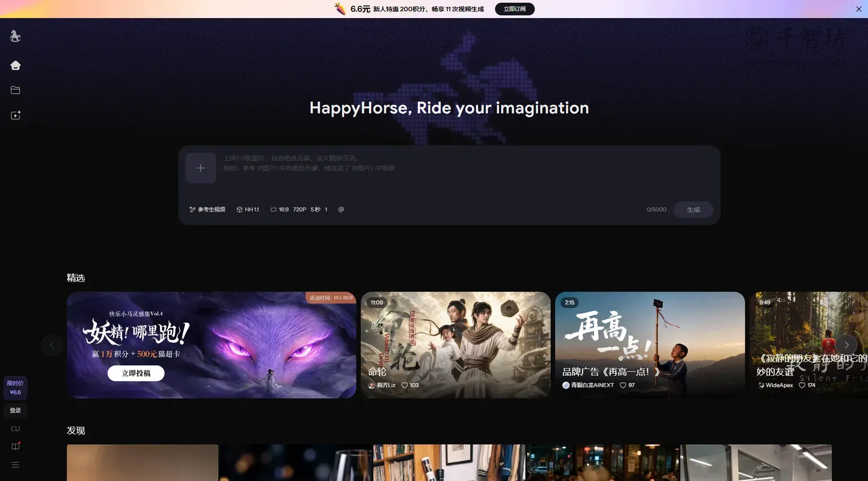Viewport: 868px width, 481px height.
Task: Open the video creation icon in sidebar
Action: [15, 115]
